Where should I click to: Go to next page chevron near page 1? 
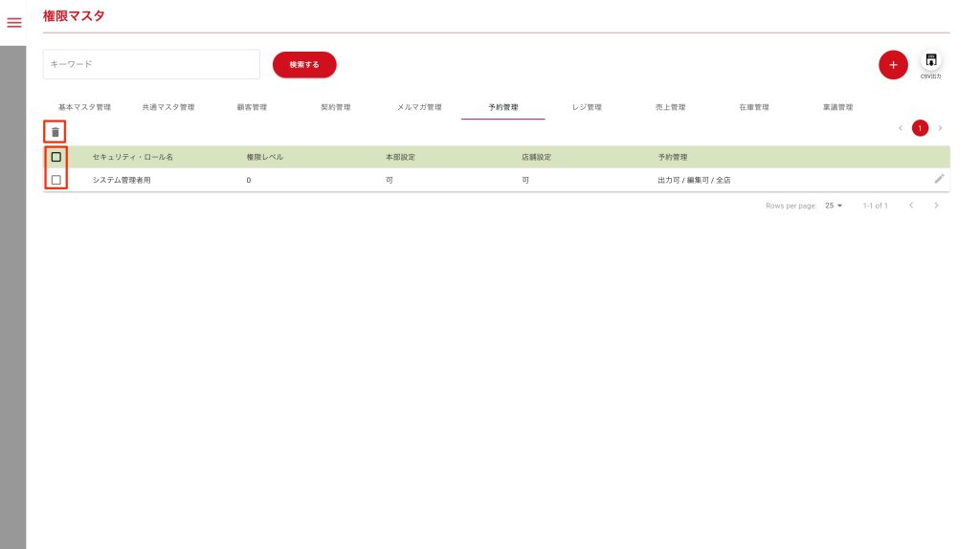[940, 128]
